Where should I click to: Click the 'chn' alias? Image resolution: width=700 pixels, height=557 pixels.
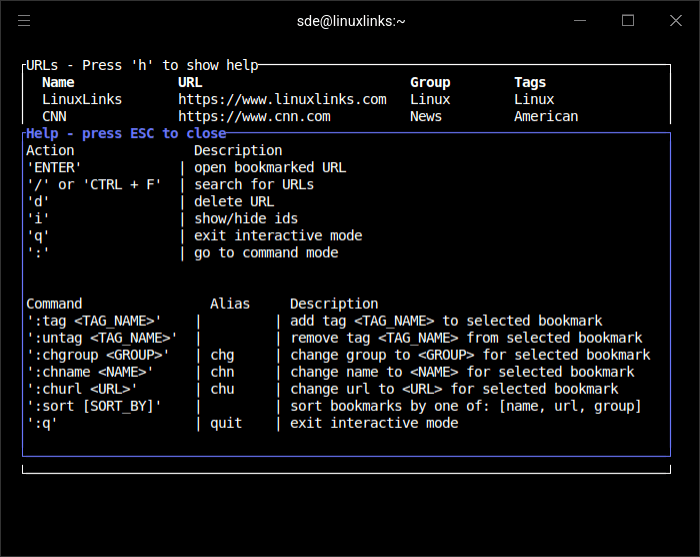click(222, 372)
